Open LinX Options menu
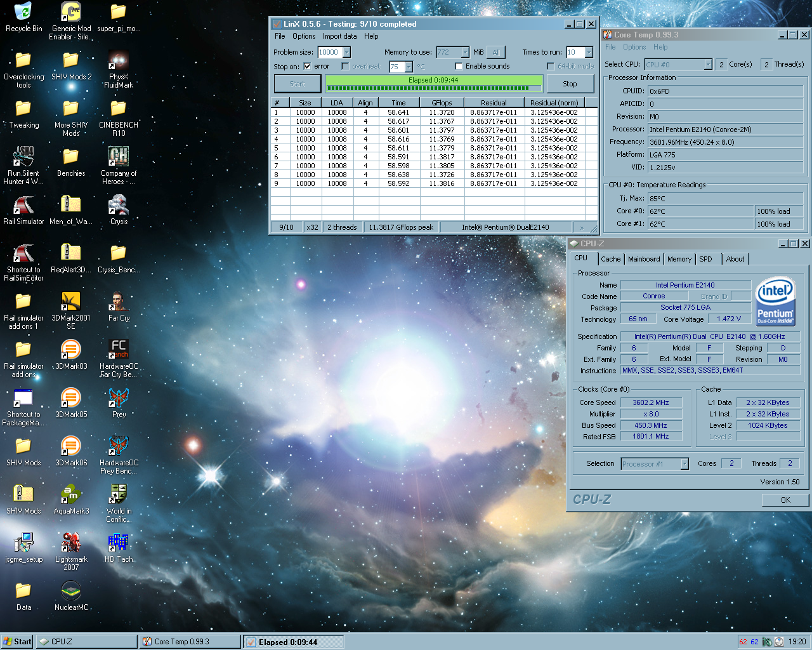812x650 pixels. click(304, 36)
